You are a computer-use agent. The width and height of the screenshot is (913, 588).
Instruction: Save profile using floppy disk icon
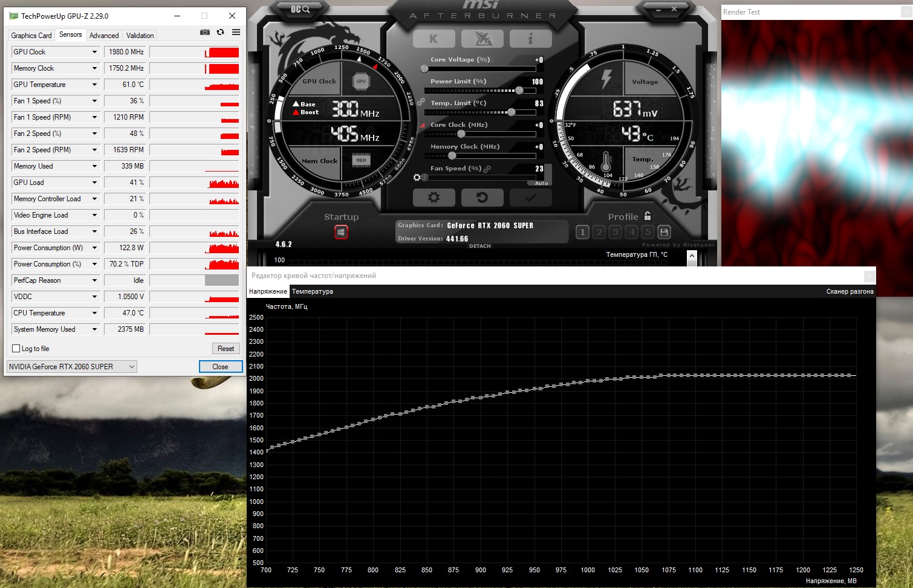click(x=664, y=232)
